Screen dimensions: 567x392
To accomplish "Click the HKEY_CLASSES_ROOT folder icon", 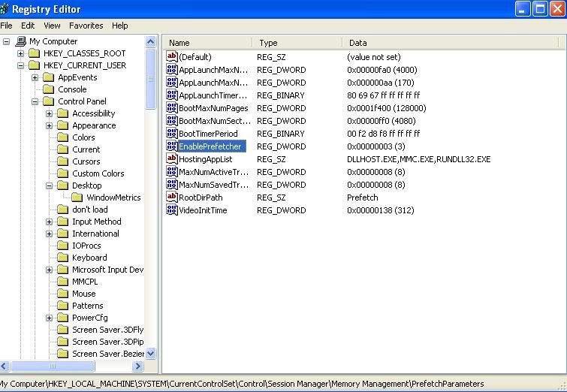I will [35, 53].
